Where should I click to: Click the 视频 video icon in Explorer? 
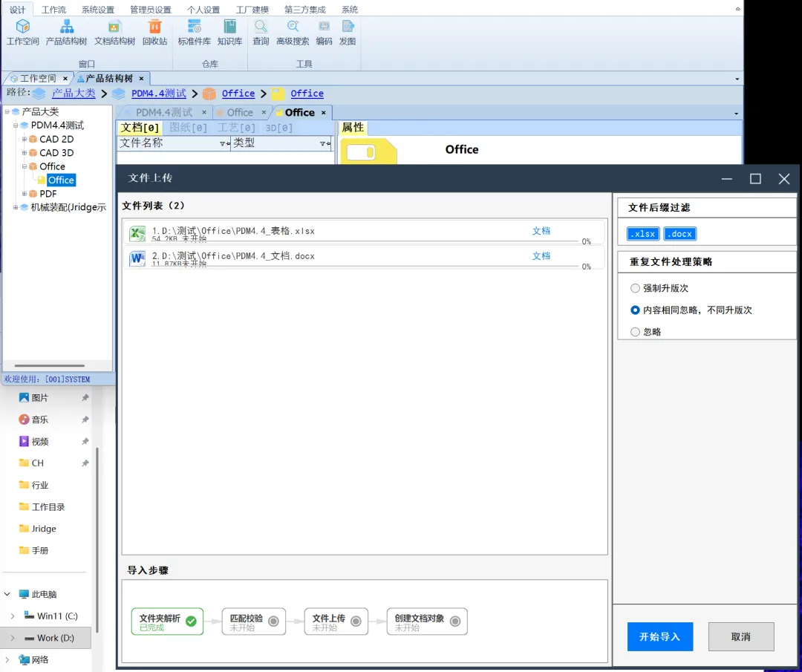click(x=24, y=441)
